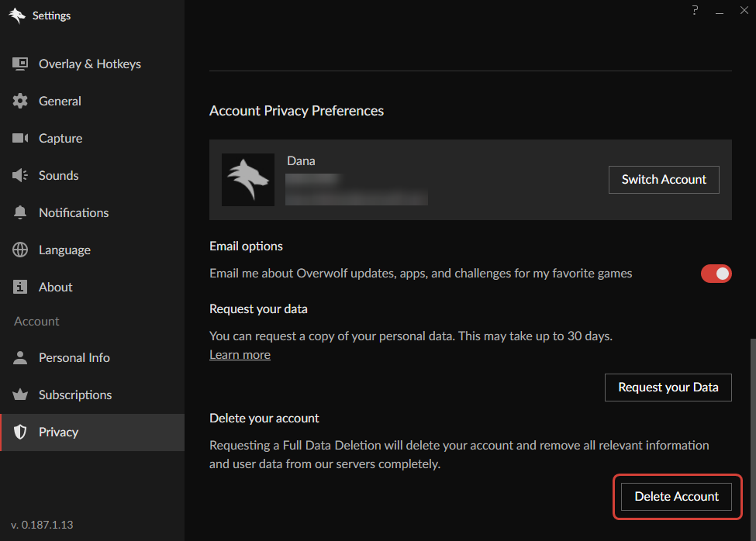Open the Capture settings page
Viewport: 756px width, 541px height.
92,138
